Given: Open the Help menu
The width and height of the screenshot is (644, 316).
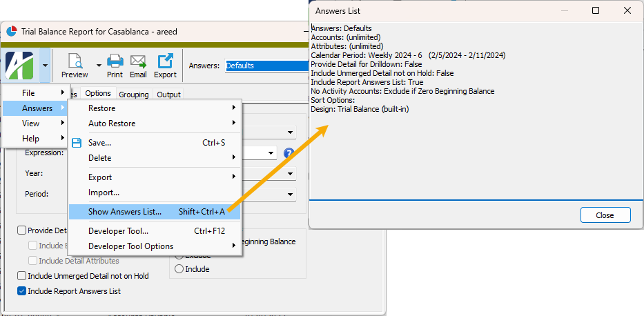Looking at the screenshot, I should (x=35, y=139).
